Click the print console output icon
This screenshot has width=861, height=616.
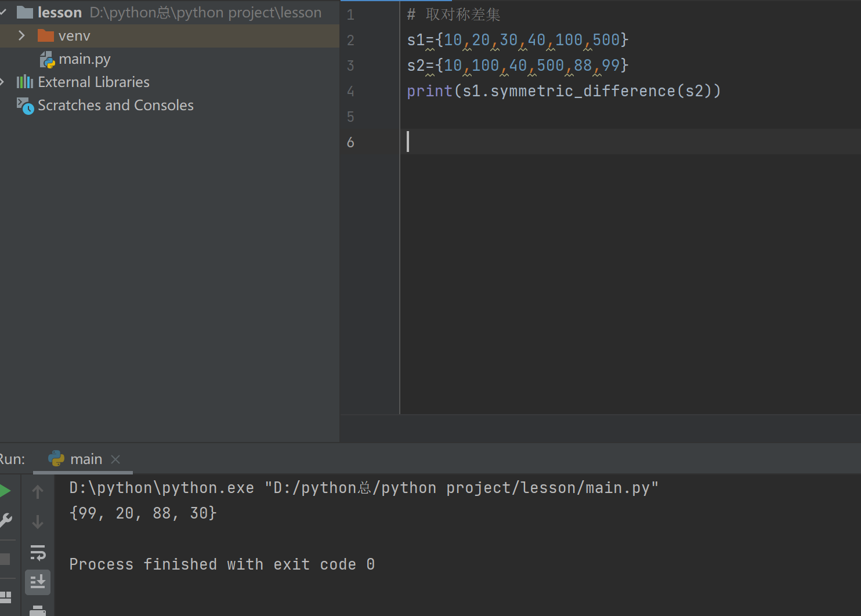pyautogui.click(x=38, y=610)
